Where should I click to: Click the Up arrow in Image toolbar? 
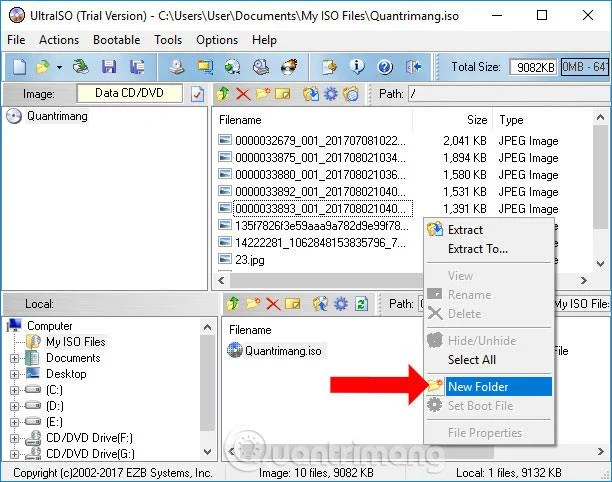(223, 94)
